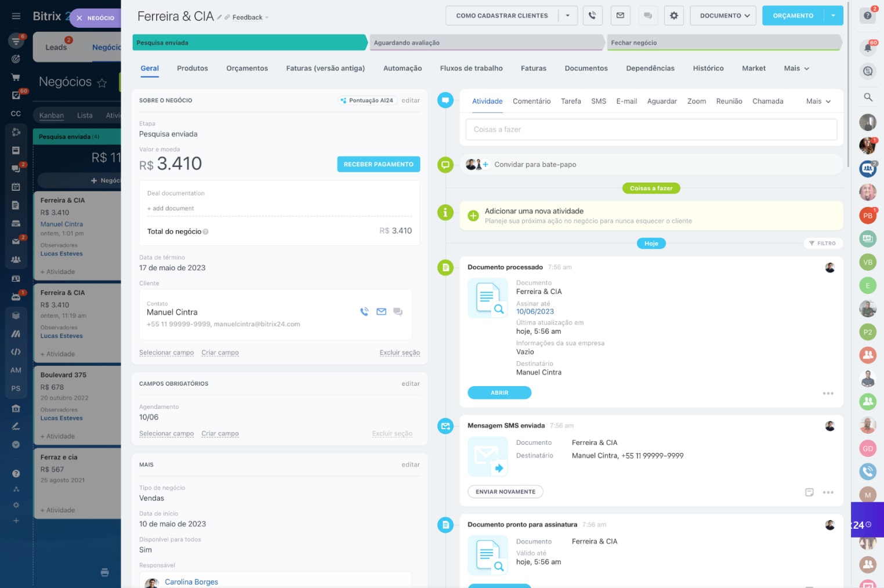This screenshot has width=884, height=588.
Task: Open the Orçamento button dropdown arrow
Action: point(833,16)
